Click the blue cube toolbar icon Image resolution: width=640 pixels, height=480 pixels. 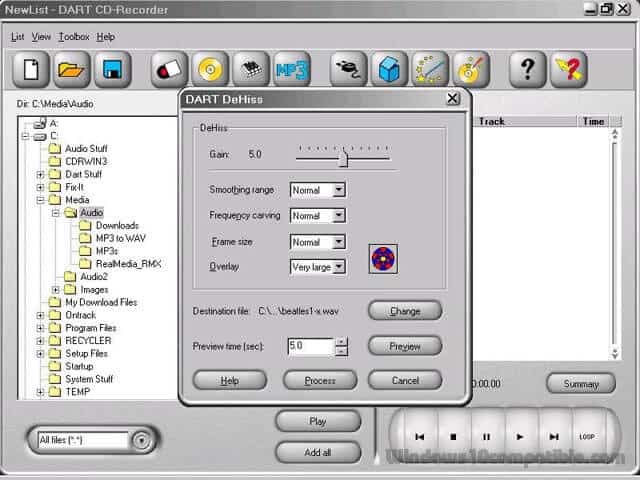[389, 70]
